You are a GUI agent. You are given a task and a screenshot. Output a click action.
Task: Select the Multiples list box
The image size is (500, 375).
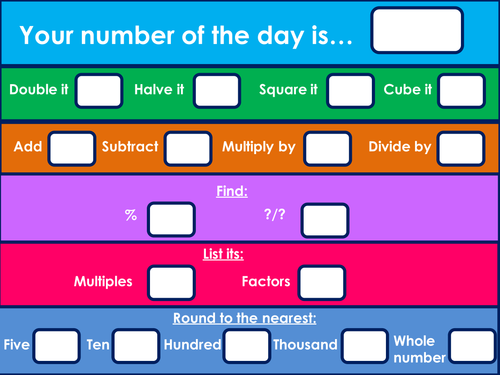point(171,282)
